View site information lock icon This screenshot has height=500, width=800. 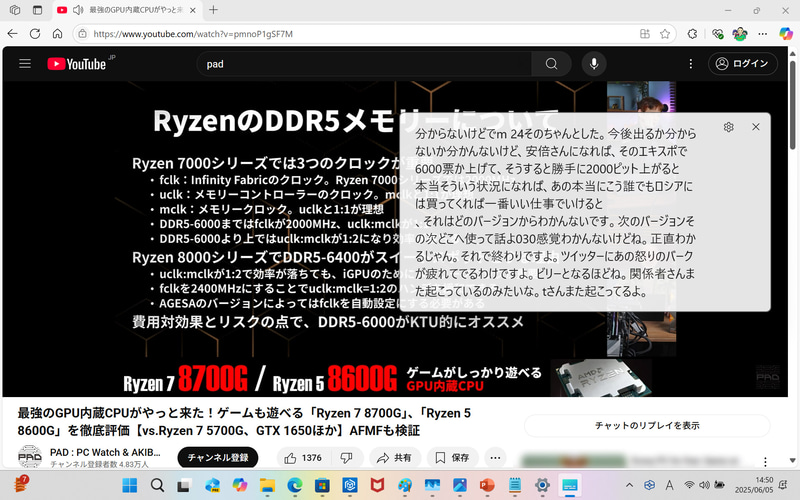click(x=82, y=34)
